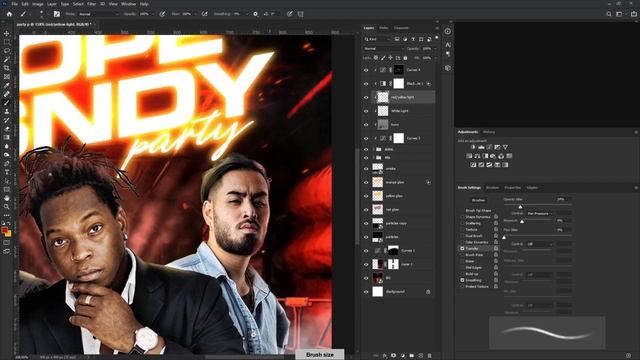The height and width of the screenshot is (360, 640).
Task: Select the Clone Stamp tool
Action: point(7,111)
